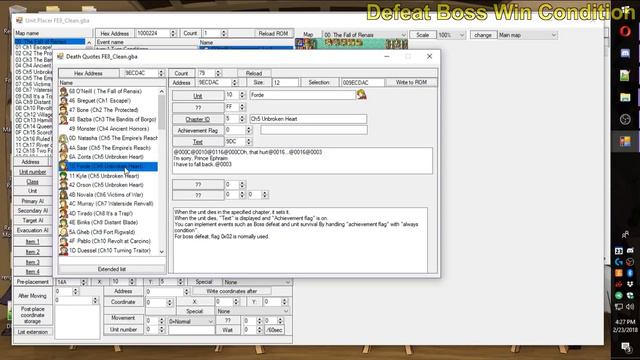Click the change button in Unit Placer
This screenshot has width=640, height=360.
(x=482, y=35)
